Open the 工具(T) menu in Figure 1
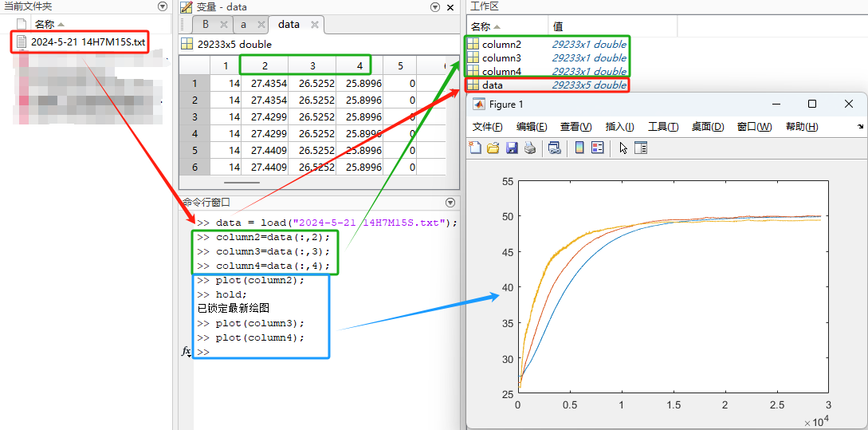The image size is (868, 430). coord(663,127)
